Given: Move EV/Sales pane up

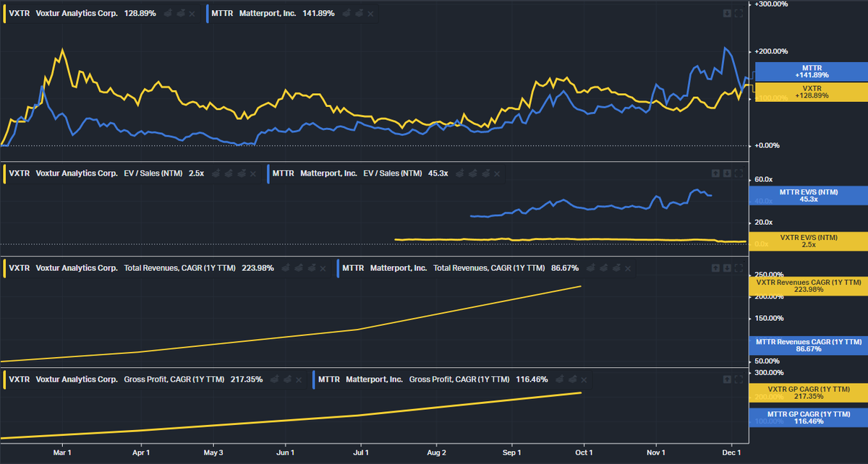Looking at the screenshot, I should point(715,173).
